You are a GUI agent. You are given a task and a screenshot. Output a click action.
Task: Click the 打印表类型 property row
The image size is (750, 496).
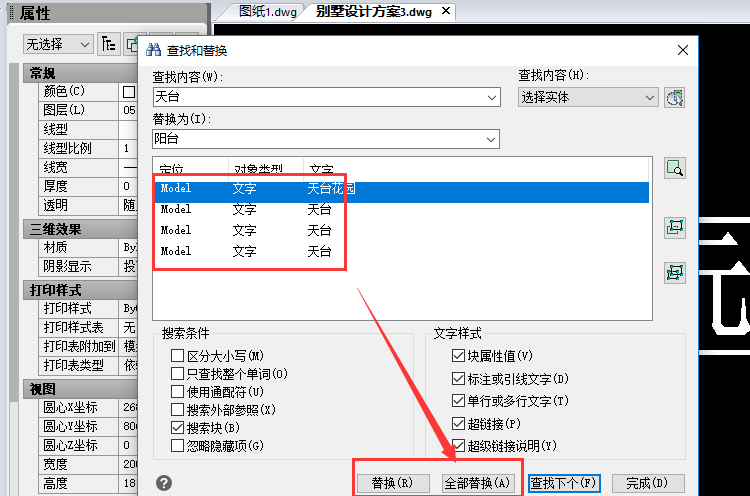tap(88, 365)
